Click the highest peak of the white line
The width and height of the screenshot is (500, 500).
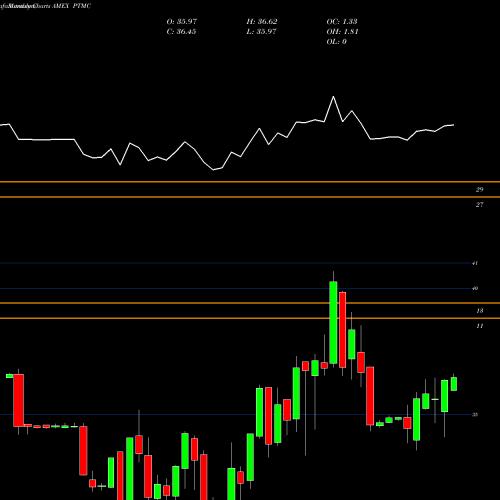point(333,97)
